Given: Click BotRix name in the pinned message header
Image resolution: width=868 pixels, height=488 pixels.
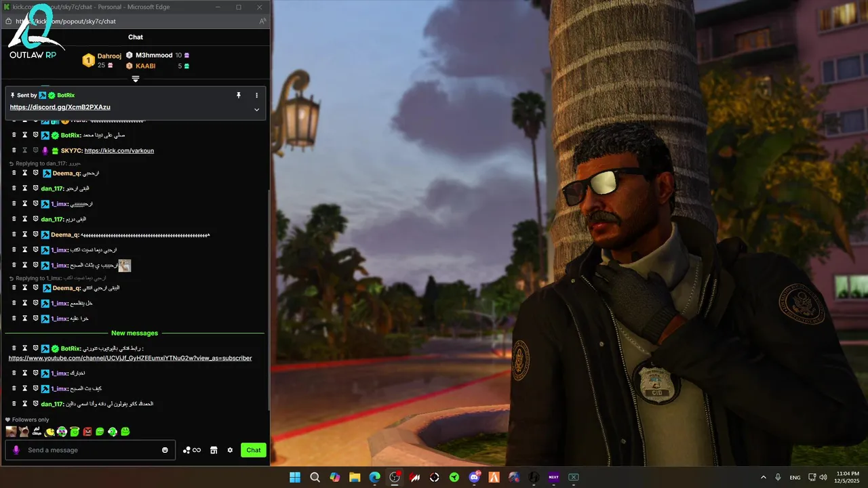Looking at the screenshot, I should pos(66,96).
